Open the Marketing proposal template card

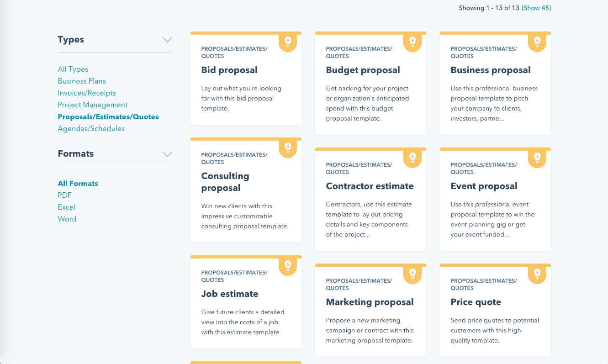click(x=370, y=310)
